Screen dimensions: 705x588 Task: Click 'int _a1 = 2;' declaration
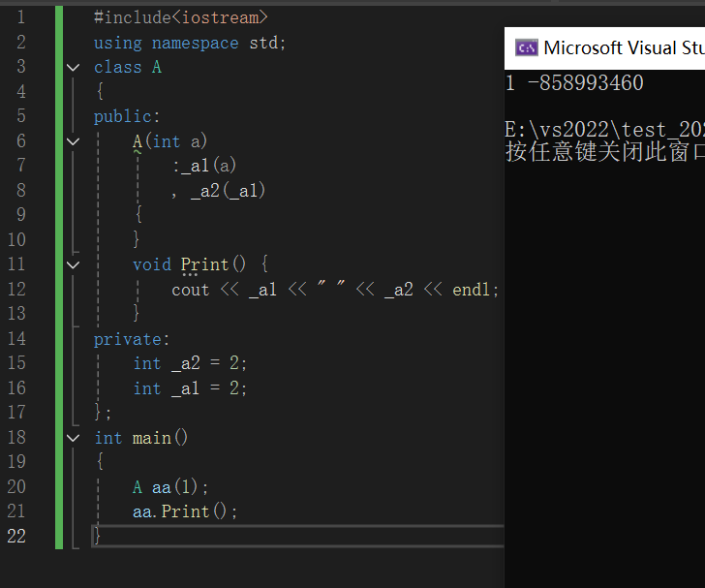click(x=190, y=387)
